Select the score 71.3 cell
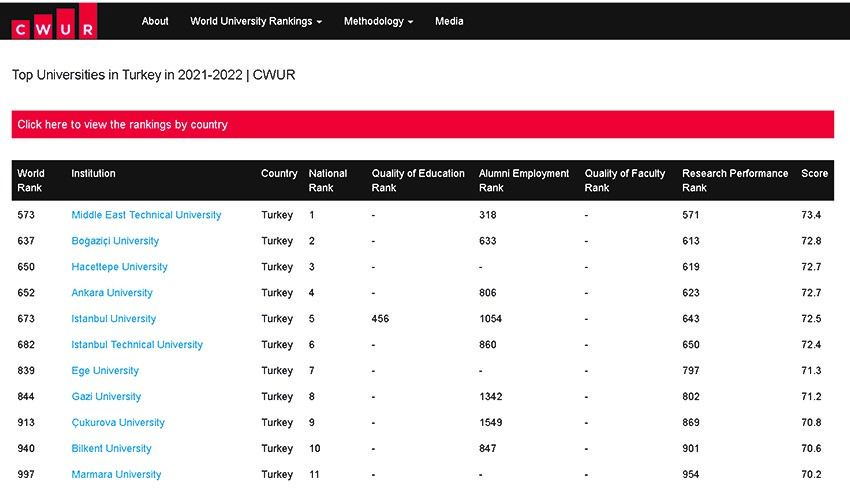850x492 pixels. [811, 371]
